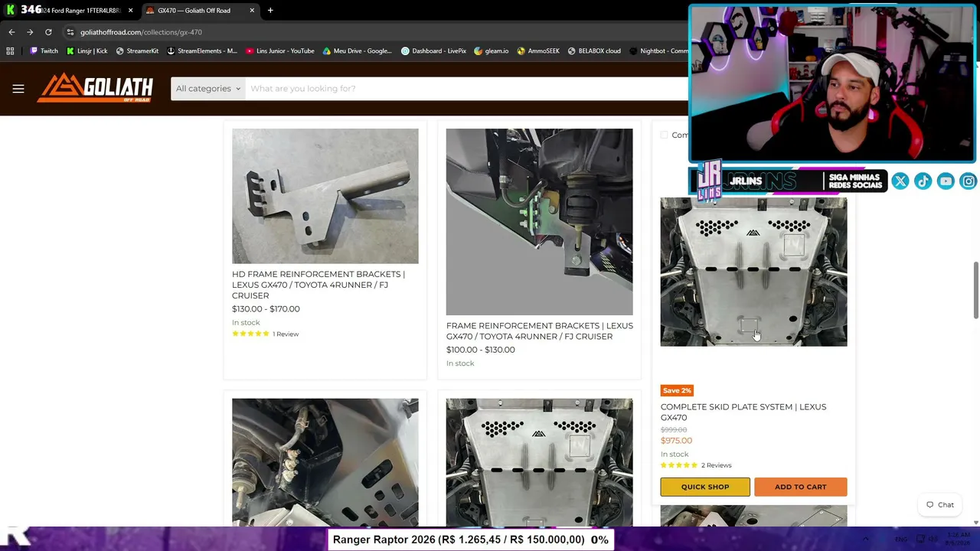This screenshot has width=980, height=551.
Task: Go back with the browser back arrow
Action: 11,32
